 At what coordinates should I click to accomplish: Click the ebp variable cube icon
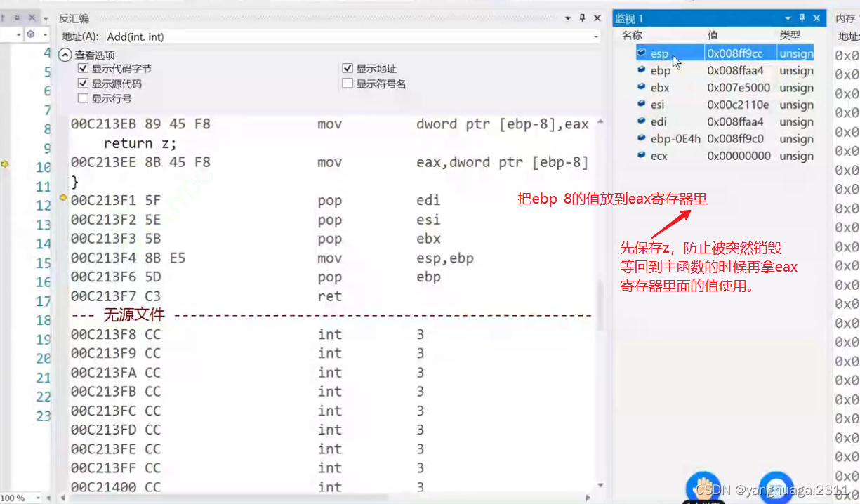point(642,70)
